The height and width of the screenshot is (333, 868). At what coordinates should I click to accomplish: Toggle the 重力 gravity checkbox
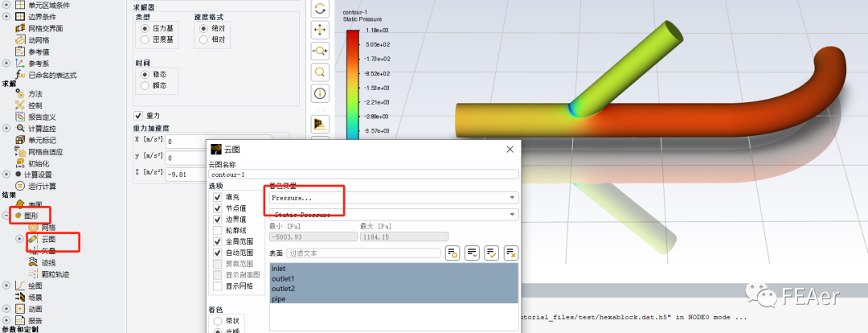138,115
